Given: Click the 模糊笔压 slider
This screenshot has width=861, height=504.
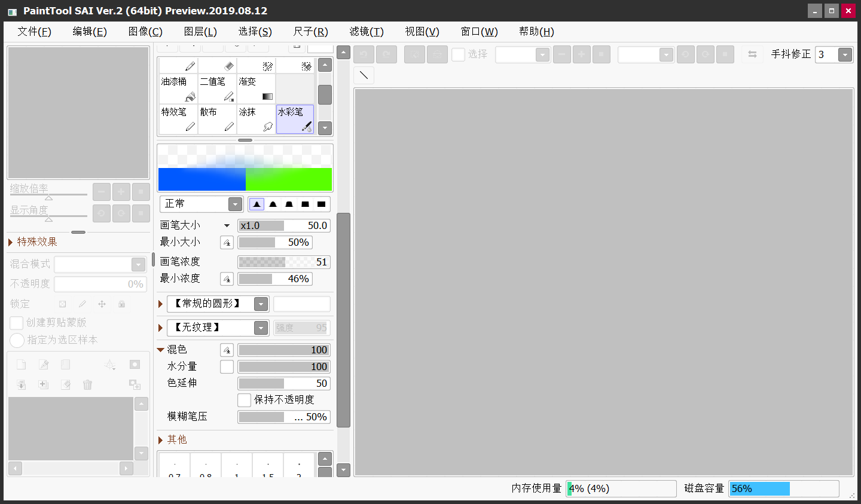Looking at the screenshot, I should point(284,417).
